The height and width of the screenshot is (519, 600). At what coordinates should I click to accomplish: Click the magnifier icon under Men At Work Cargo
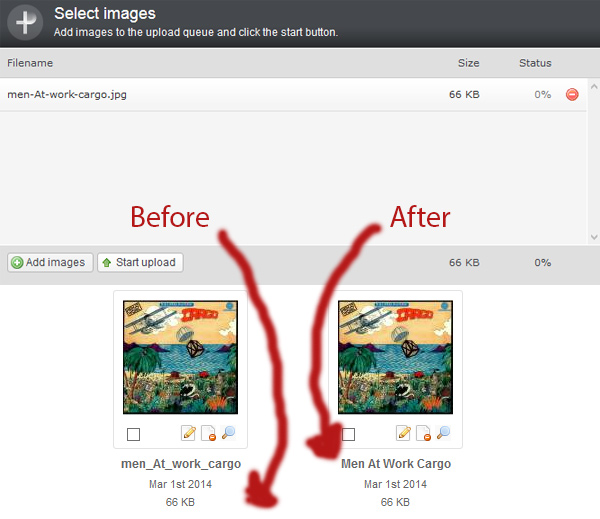pos(443,433)
